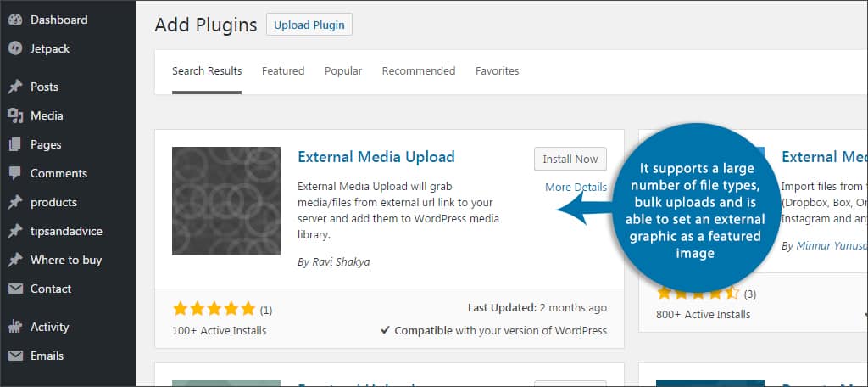This screenshot has height=387, width=868.
Task: Go to Contact in sidebar
Action: pos(51,289)
